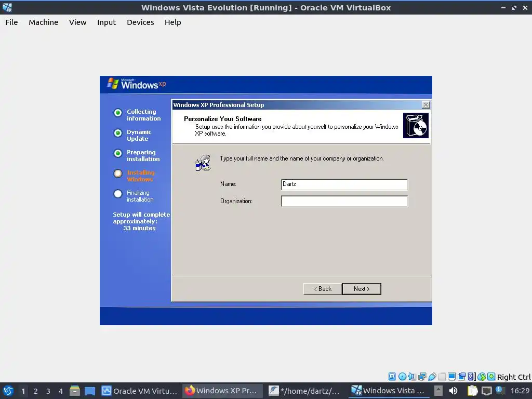Click the optical disc indicator icon

click(x=402, y=376)
